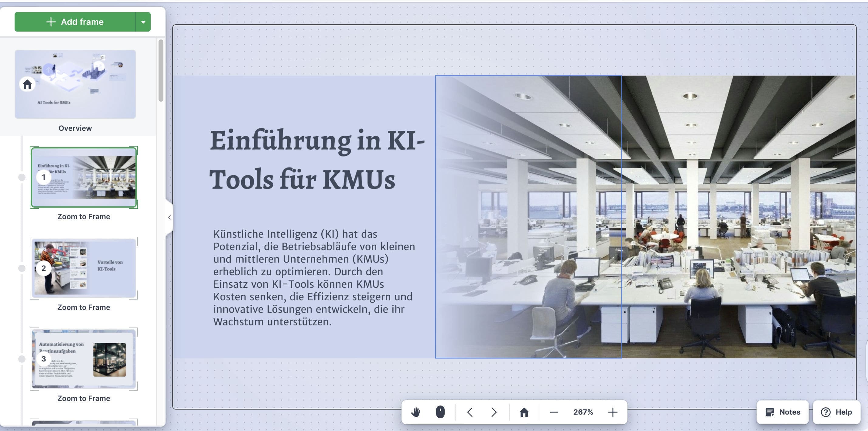Screen dimensions: 868x431
Task: Select the mouse scroll mode icon
Action: (440, 412)
